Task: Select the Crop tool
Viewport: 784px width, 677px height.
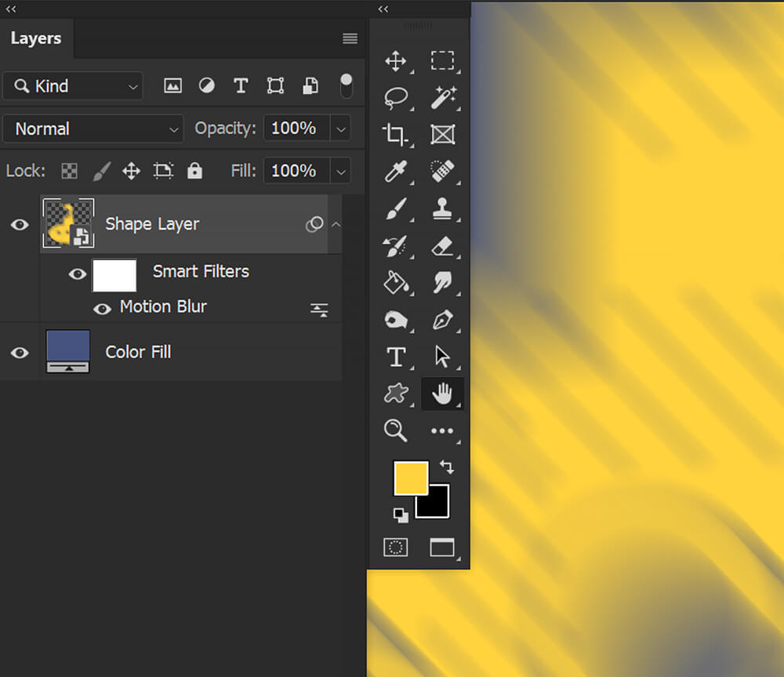Action: tap(395, 135)
